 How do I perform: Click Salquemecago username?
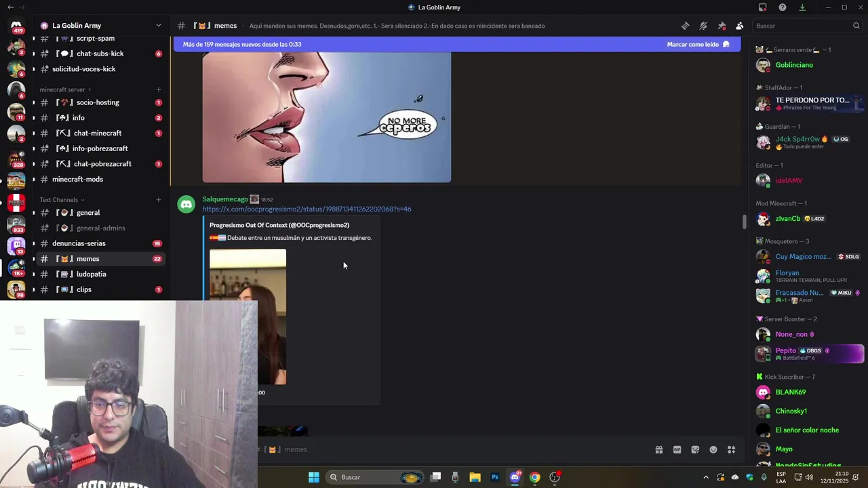[225, 199]
